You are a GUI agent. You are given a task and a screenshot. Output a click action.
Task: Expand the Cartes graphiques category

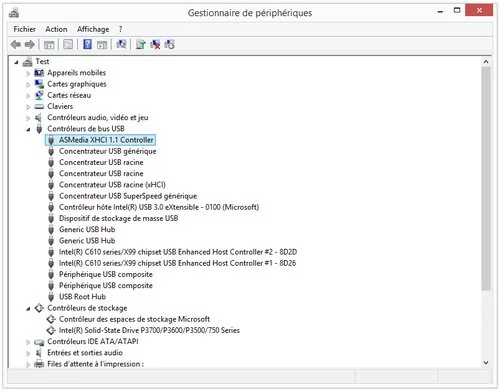click(x=28, y=85)
